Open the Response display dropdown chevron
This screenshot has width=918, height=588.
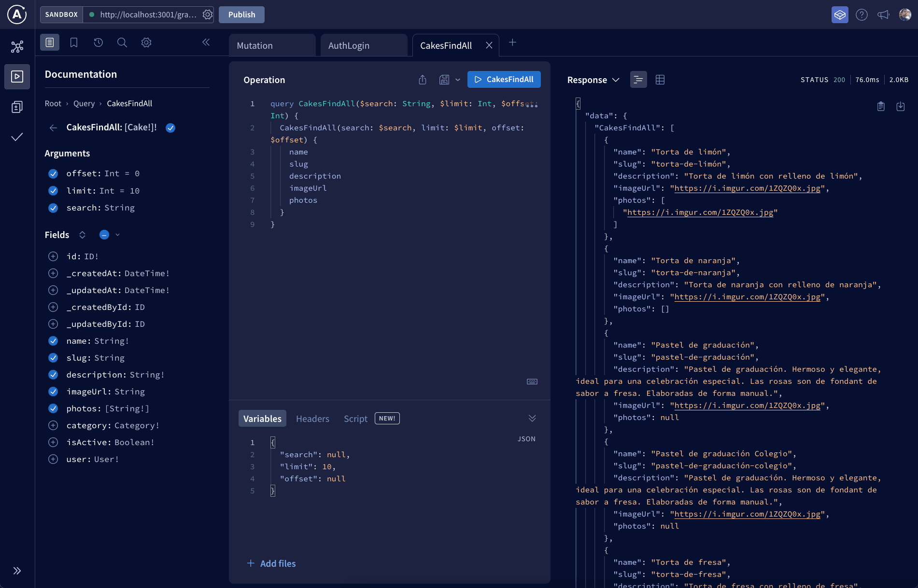617,80
